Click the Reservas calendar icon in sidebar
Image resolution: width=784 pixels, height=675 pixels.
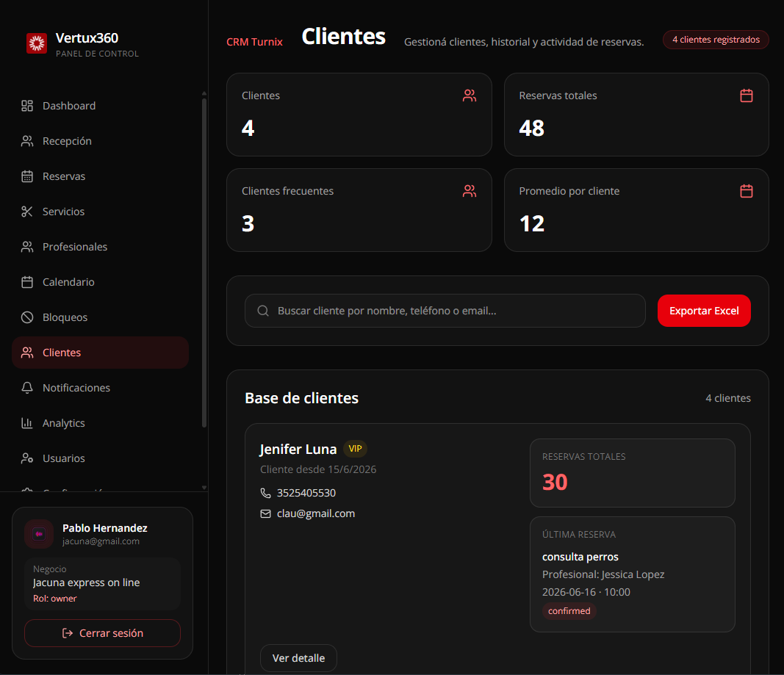click(x=27, y=176)
